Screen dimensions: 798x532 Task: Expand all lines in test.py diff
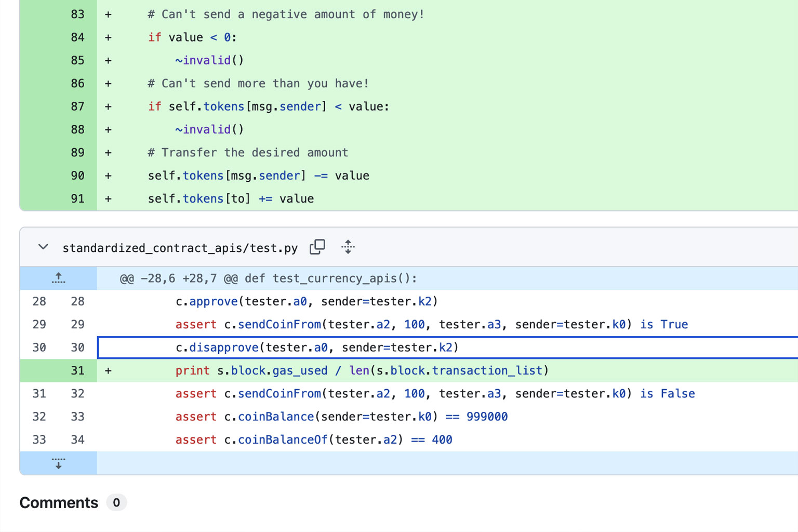(x=348, y=247)
